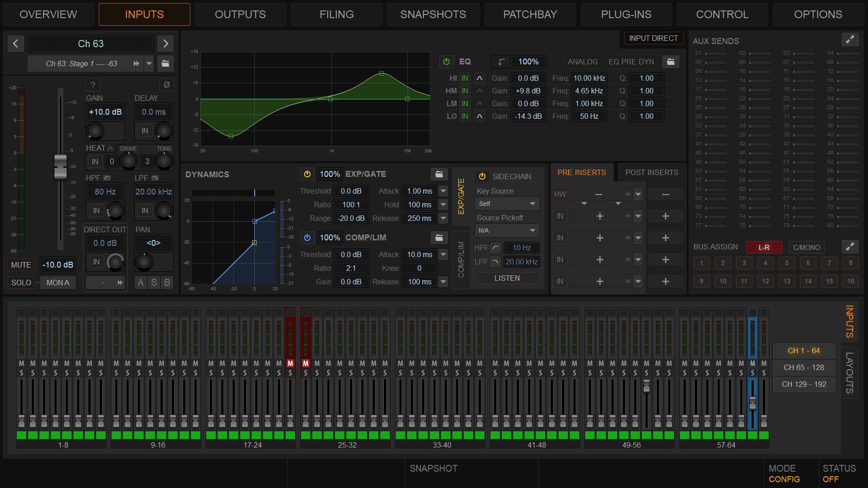Adjust main channel fader handle
The height and width of the screenshot is (488, 868).
(x=60, y=166)
